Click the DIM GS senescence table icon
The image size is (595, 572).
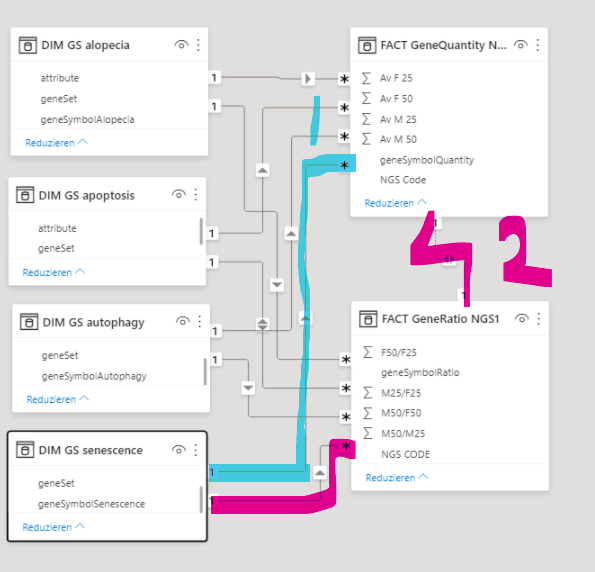point(25,450)
